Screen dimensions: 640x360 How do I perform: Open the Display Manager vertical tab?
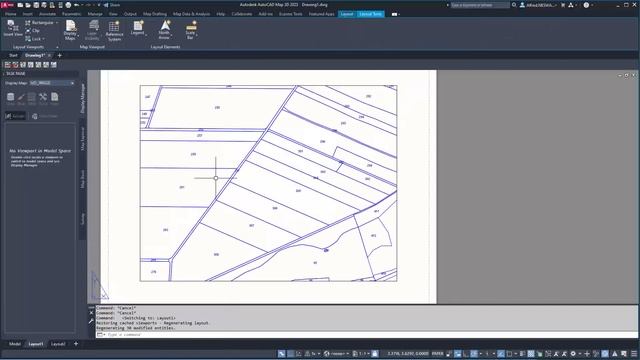pyautogui.click(x=83, y=98)
